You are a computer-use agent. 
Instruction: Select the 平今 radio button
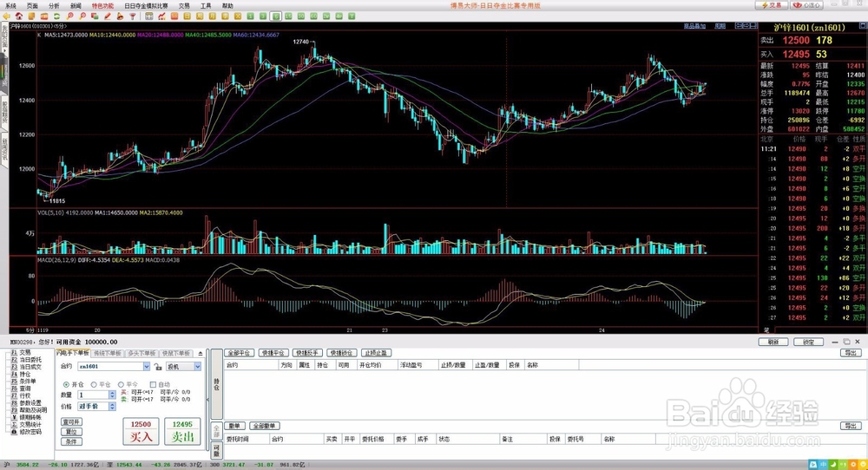click(121, 384)
